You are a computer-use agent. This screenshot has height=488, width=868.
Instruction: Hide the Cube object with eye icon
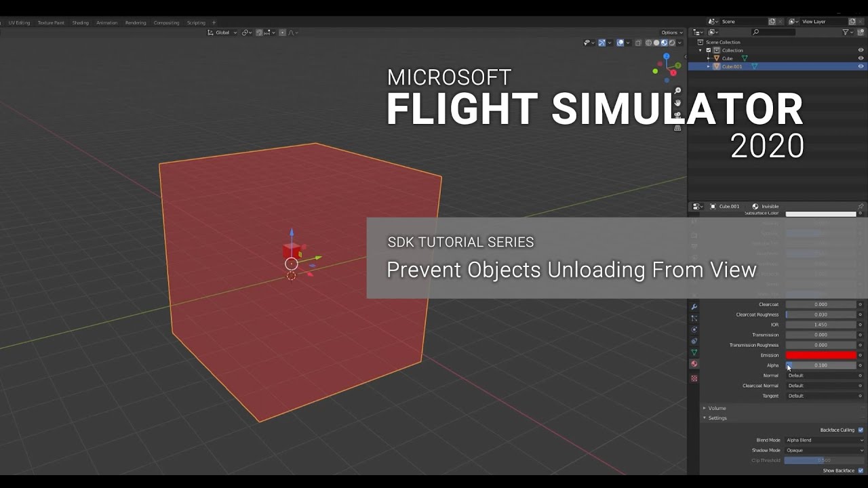click(861, 58)
